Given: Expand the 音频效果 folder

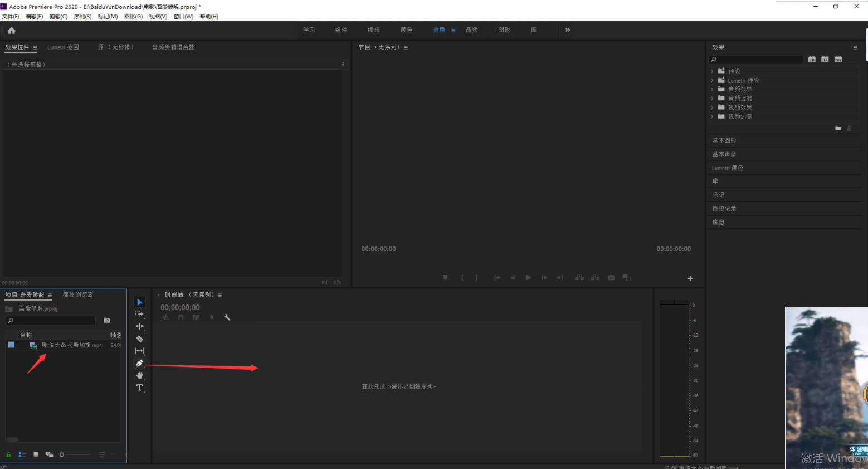Looking at the screenshot, I should (x=712, y=89).
